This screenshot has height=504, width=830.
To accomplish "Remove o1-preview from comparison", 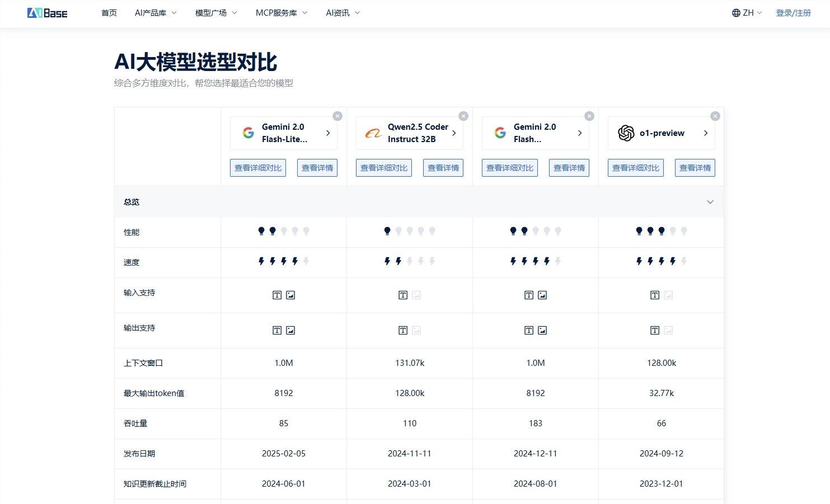I will tap(715, 116).
